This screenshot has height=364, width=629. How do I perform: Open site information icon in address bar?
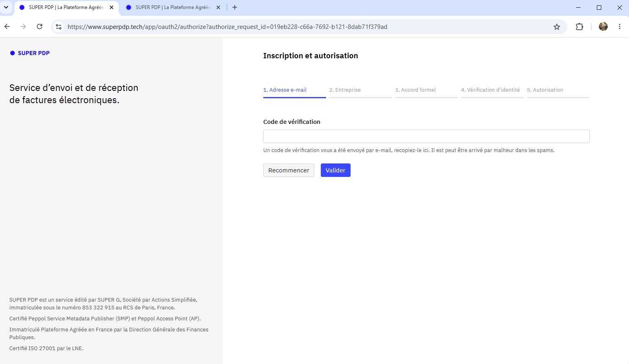point(59,27)
